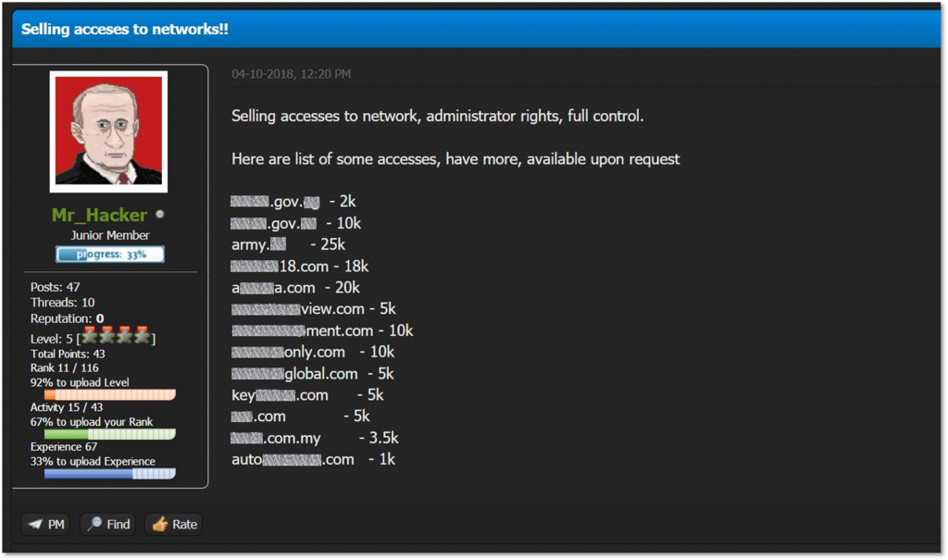Click the online status dot beside Mr_Hacker

point(159,214)
